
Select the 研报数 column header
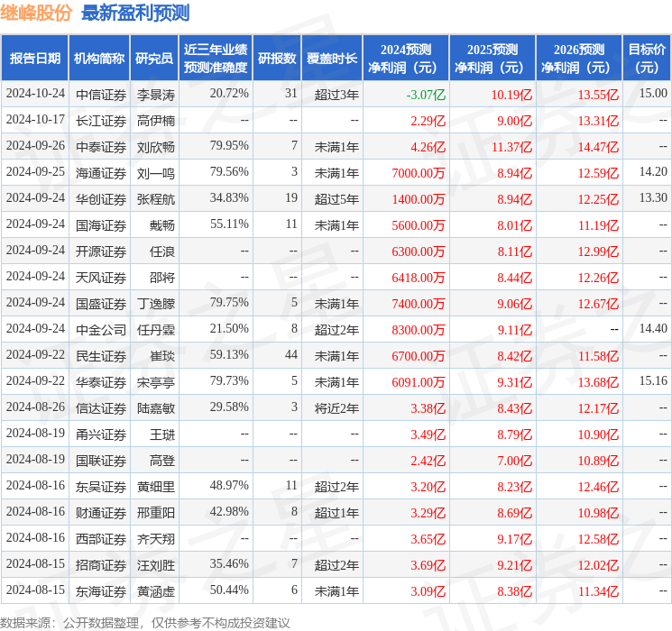(x=277, y=59)
